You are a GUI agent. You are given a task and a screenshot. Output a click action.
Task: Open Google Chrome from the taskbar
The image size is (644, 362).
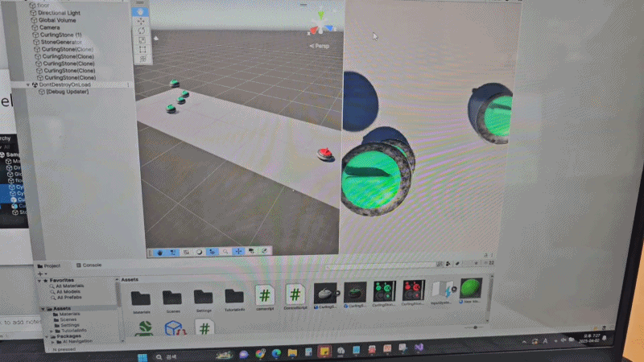[260, 354]
